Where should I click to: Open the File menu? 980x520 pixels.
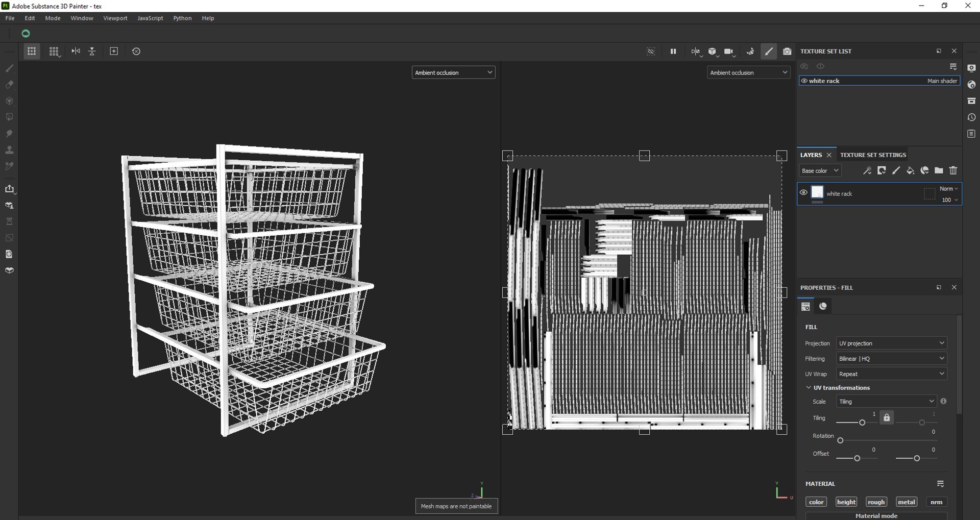pyautogui.click(x=10, y=18)
